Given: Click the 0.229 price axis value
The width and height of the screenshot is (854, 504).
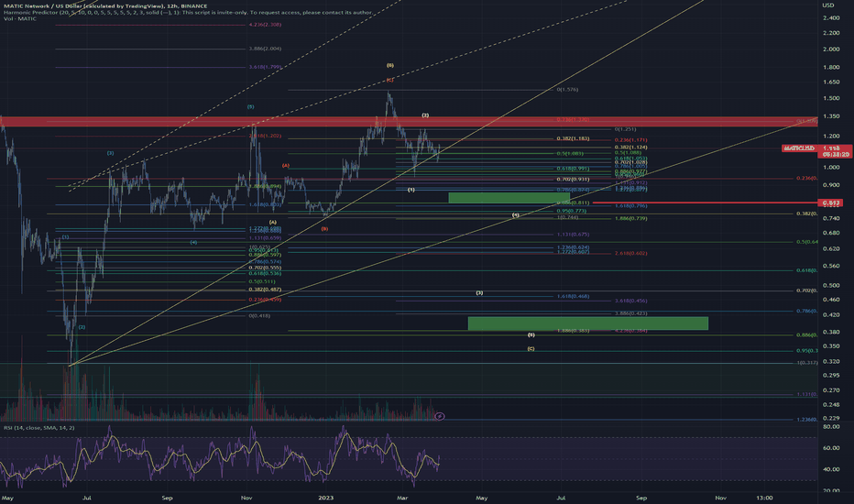Looking at the screenshot, I should 831,418.
